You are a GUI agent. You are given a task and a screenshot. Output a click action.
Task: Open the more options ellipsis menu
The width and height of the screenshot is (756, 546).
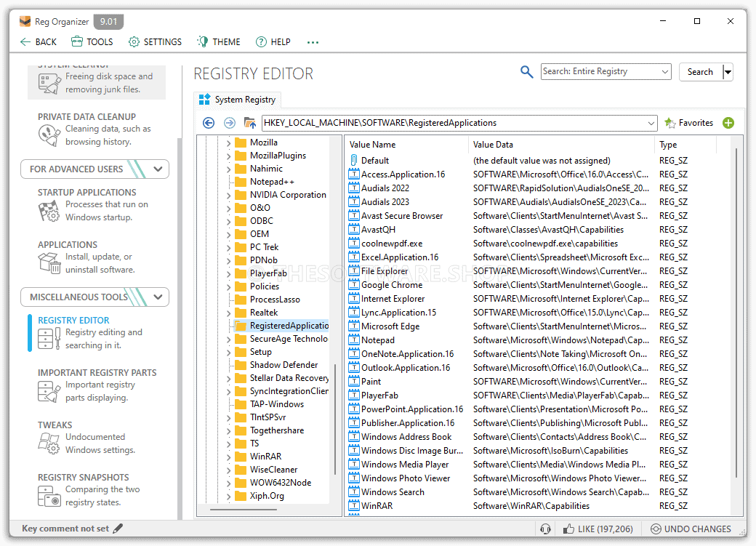pyautogui.click(x=313, y=42)
